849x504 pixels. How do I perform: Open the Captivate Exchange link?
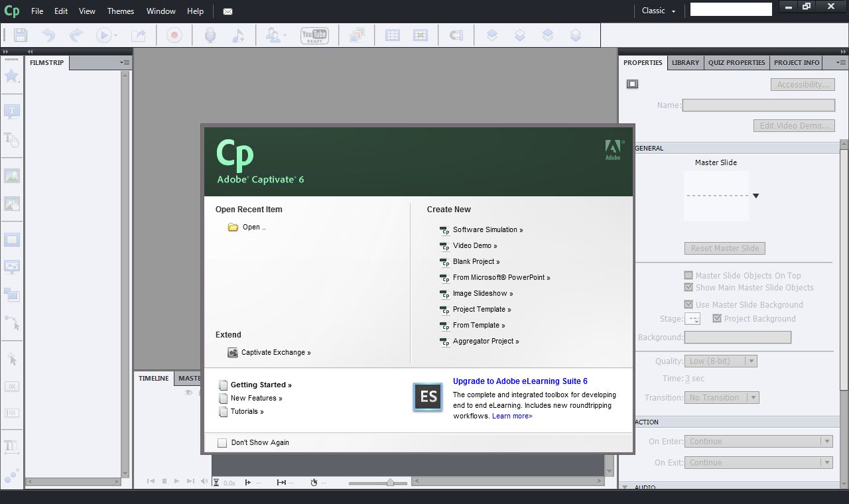(x=276, y=352)
